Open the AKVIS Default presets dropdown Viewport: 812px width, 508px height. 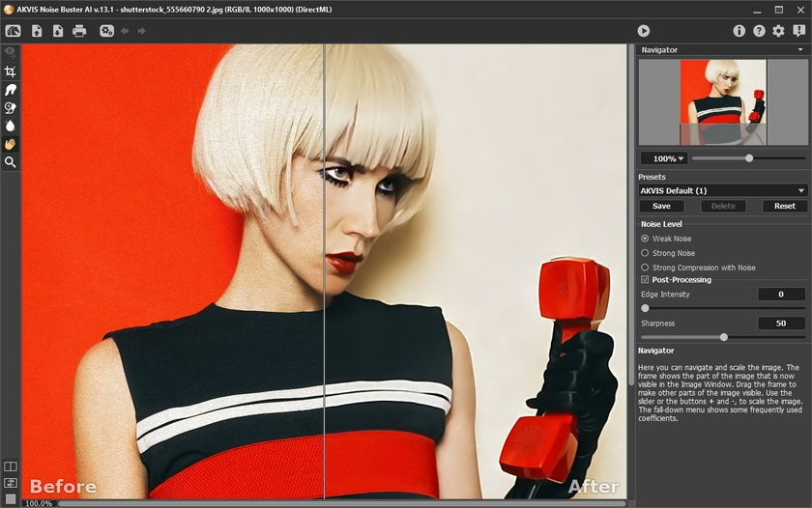(x=723, y=191)
